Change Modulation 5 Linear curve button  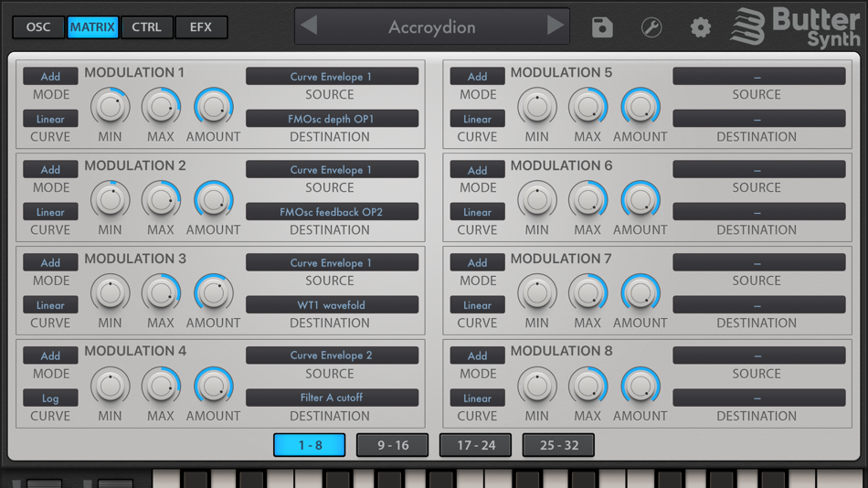(477, 119)
